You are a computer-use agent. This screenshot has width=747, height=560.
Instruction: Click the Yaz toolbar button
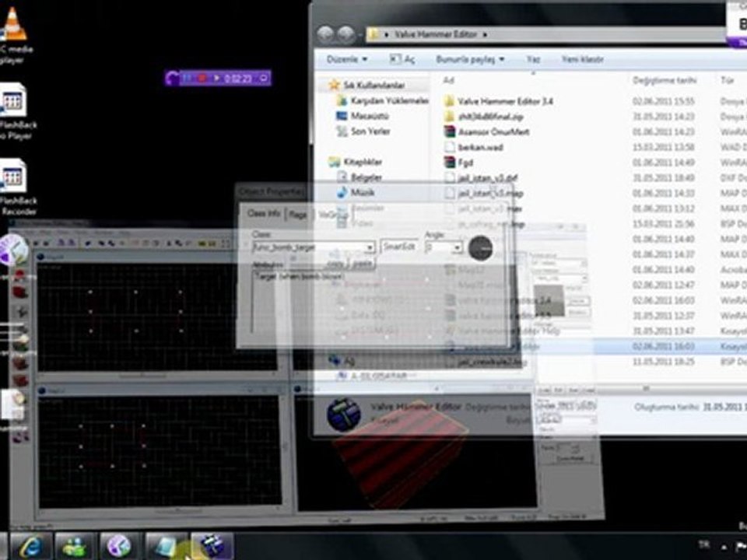[533, 60]
